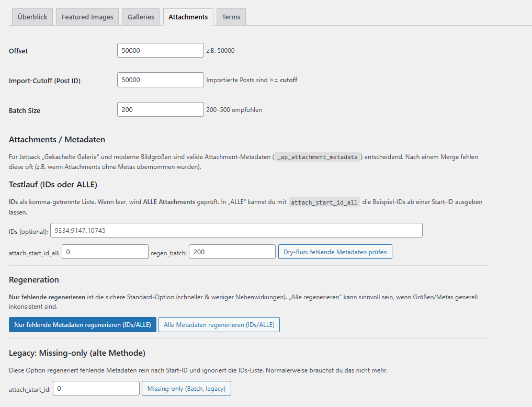Click the _wp_attachment_metadata code snippet
Viewport: 532px width, 407px height.
[318, 157]
